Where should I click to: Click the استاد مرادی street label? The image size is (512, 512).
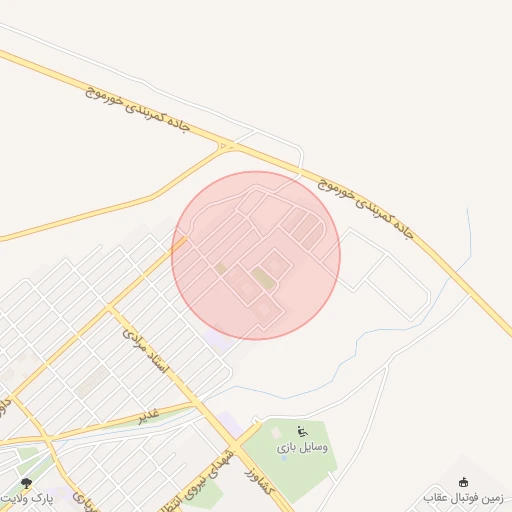[146, 351]
